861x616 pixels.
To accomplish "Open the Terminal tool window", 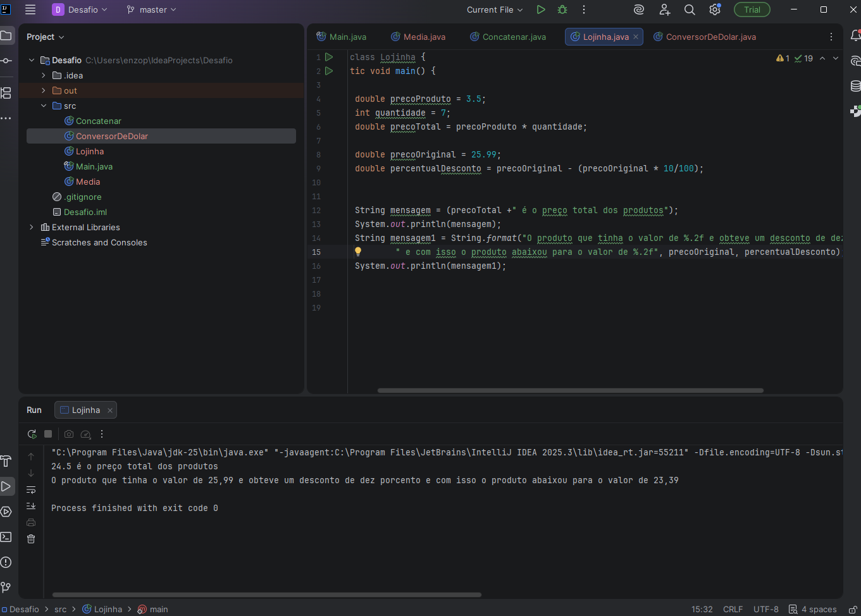I will point(6,537).
